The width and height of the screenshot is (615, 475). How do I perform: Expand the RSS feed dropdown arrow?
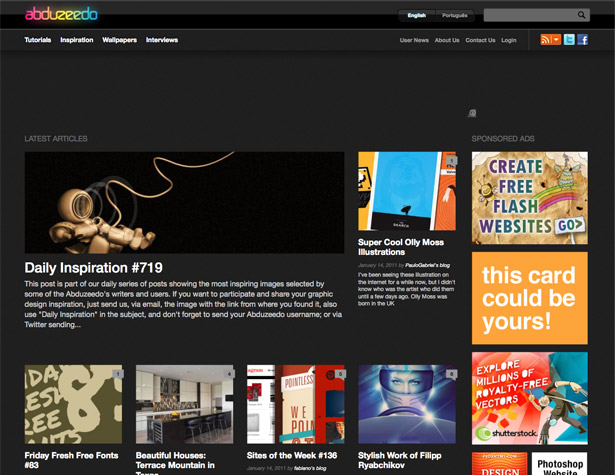tap(556, 40)
